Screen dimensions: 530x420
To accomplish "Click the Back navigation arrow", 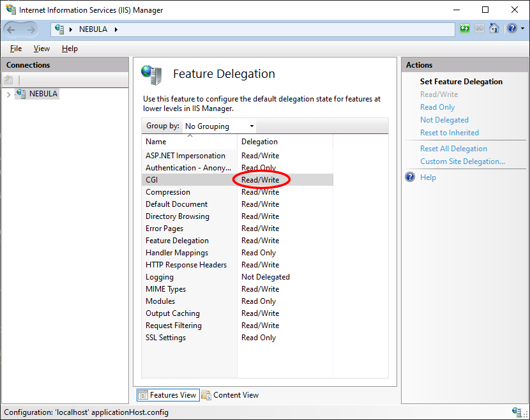I will (11, 30).
